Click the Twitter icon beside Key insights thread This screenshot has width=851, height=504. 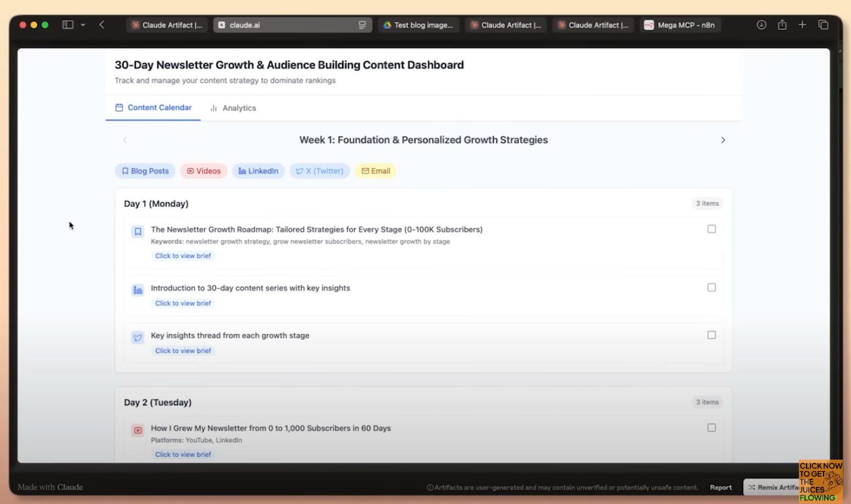pos(138,337)
